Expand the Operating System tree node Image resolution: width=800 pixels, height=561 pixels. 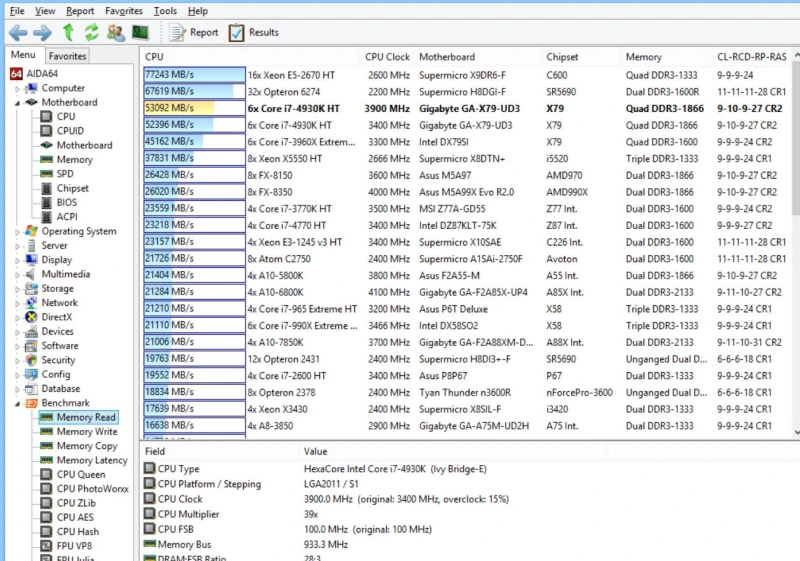pos(17,232)
